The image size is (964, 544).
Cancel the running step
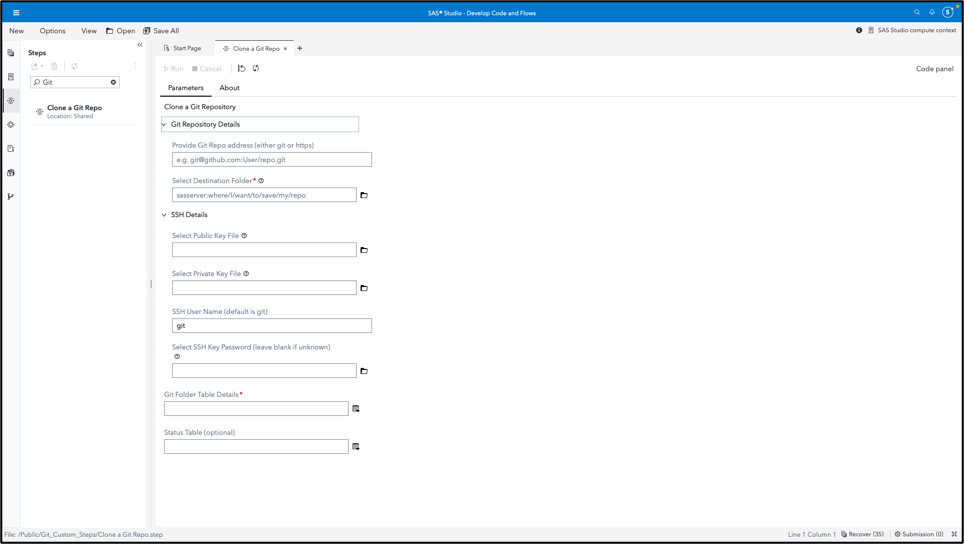pyautogui.click(x=207, y=69)
